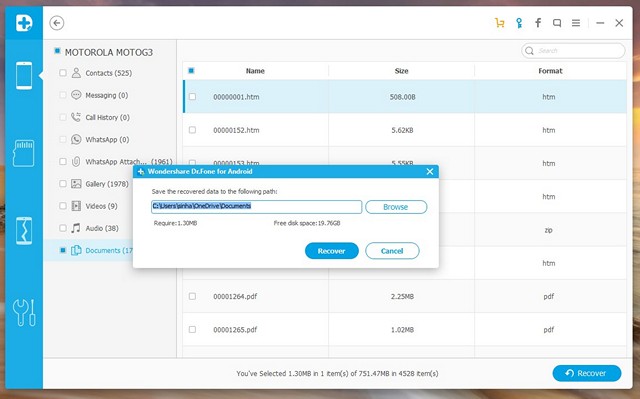Select the 00001264.pdf file name
The height and width of the screenshot is (399, 640).
tap(235, 296)
